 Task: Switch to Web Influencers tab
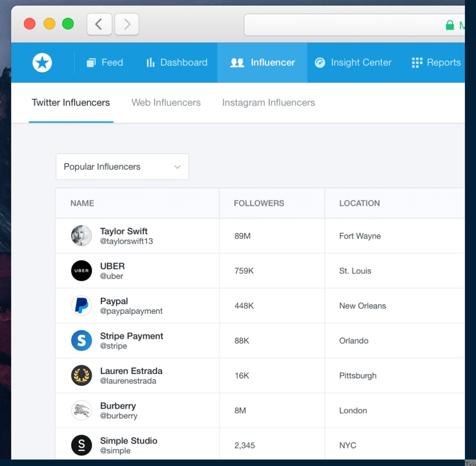pos(166,103)
